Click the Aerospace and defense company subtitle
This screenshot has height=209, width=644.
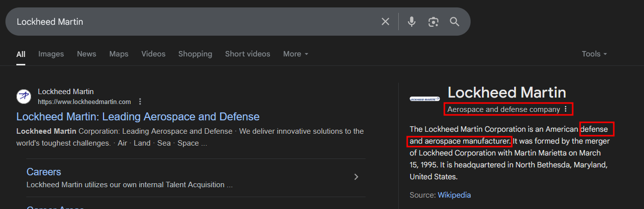click(x=503, y=109)
